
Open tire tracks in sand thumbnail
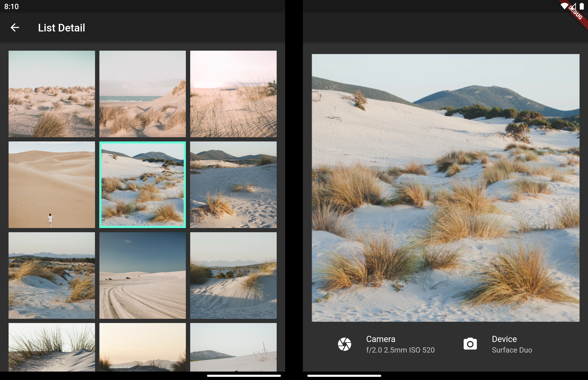(142, 275)
